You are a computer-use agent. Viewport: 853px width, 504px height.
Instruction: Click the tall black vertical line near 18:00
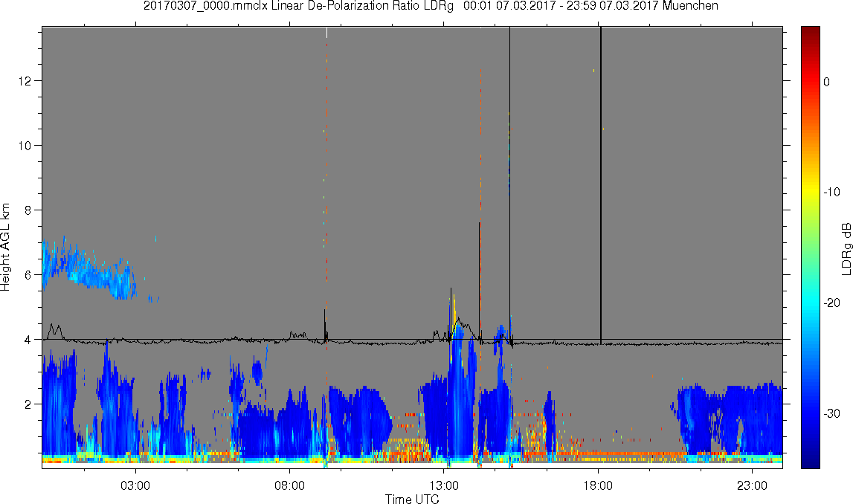click(601, 185)
